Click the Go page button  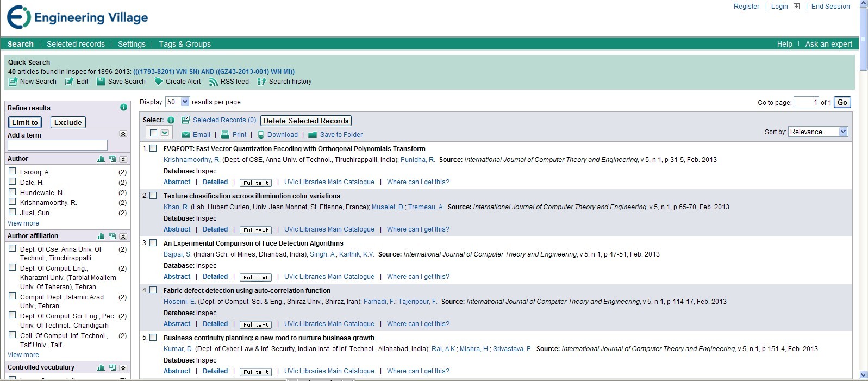coord(842,102)
